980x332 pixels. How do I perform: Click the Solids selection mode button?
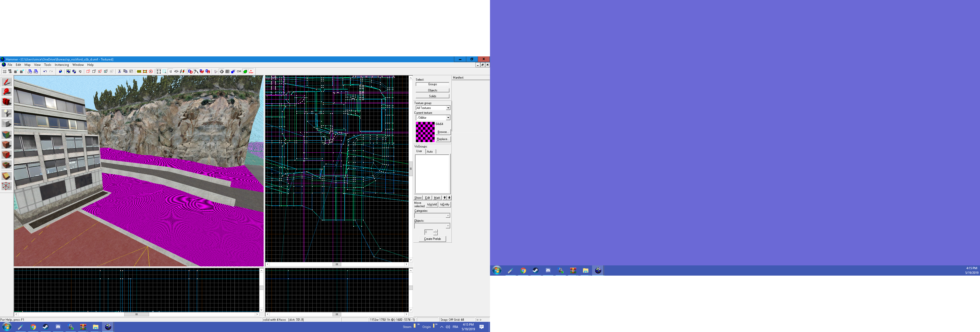tap(432, 96)
